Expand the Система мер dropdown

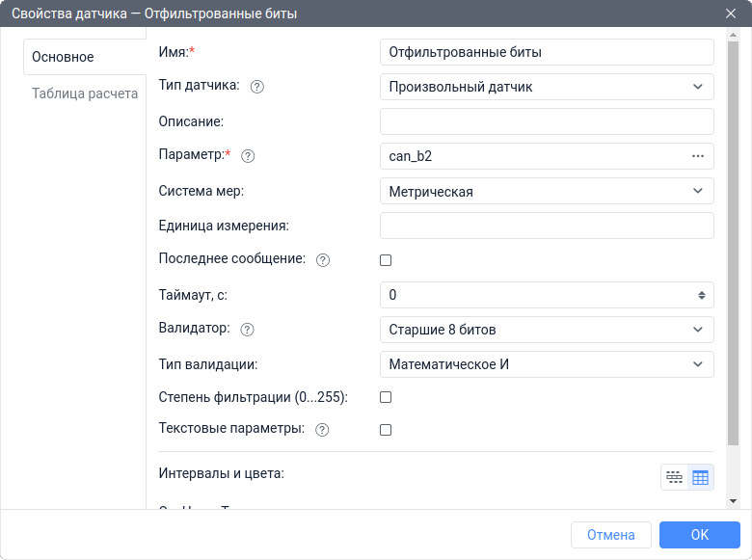tap(547, 191)
